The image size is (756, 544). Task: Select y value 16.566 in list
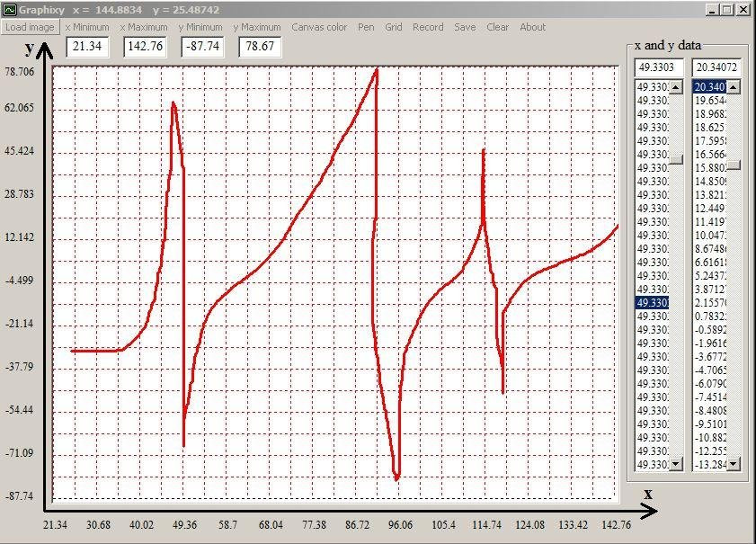point(710,155)
